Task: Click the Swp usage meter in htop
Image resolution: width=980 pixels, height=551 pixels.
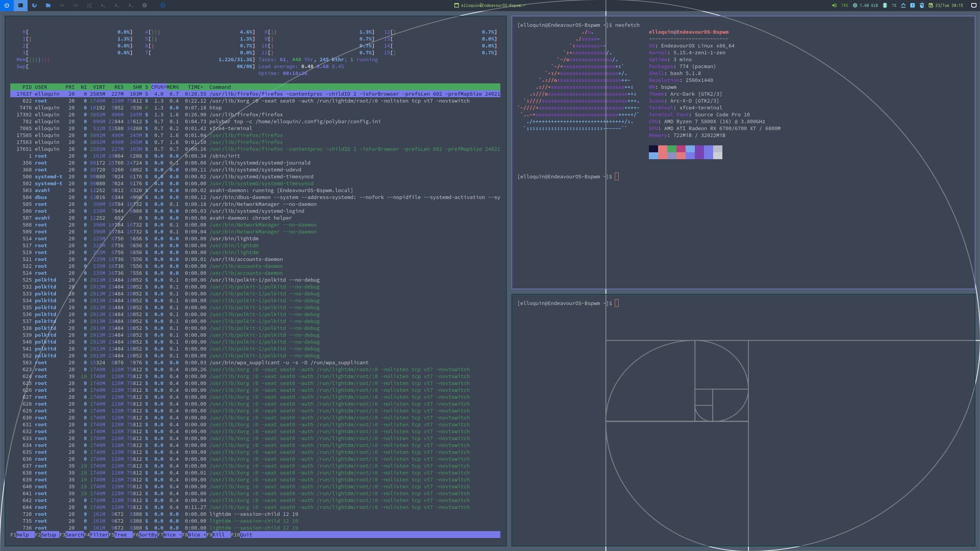Action: click(135, 66)
